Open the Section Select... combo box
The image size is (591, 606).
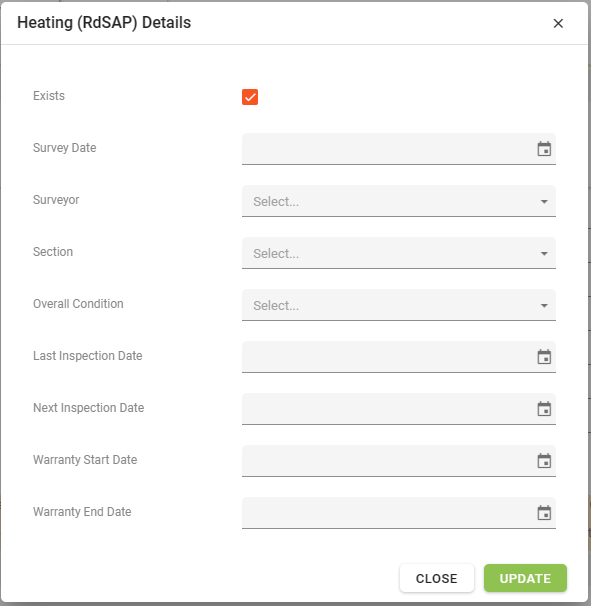[x=399, y=253]
